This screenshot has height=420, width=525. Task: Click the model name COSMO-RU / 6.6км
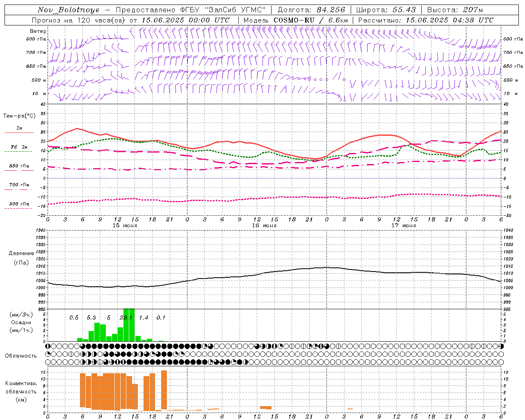pos(310,20)
